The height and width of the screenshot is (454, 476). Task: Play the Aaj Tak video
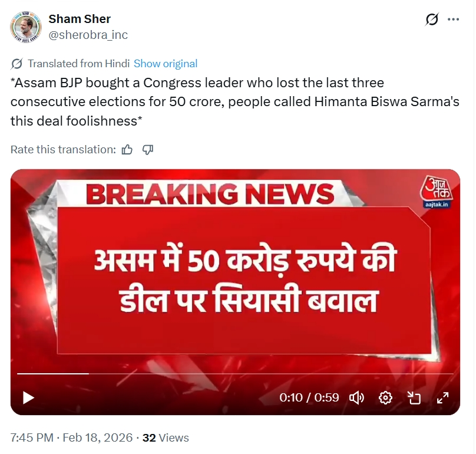pyautogui.click(x=28, y=398)
